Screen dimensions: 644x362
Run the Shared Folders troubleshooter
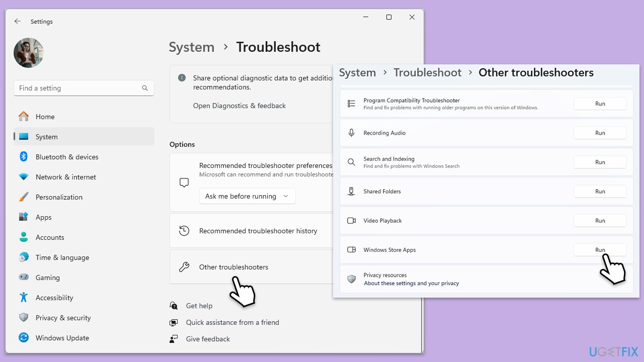coord(600,191)
